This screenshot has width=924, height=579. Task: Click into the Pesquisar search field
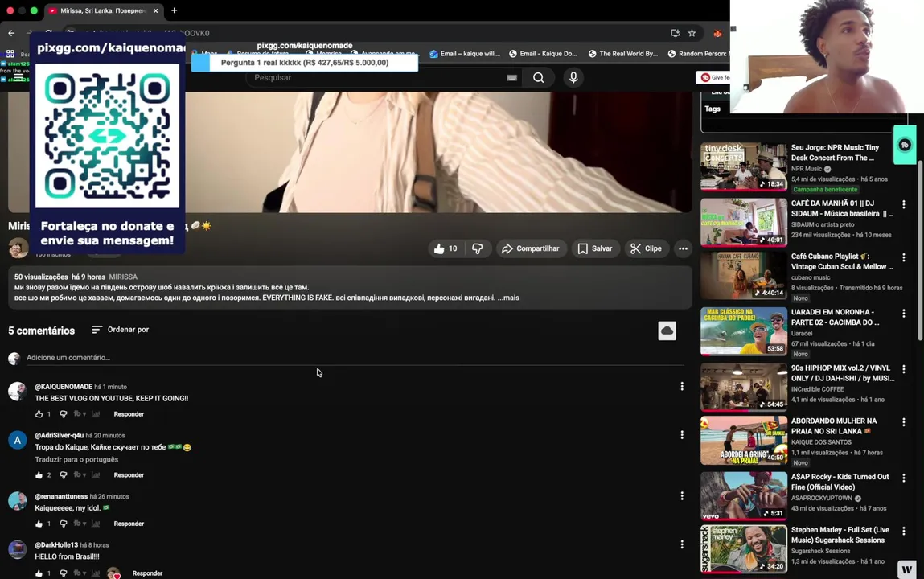[x=377, y=78]
